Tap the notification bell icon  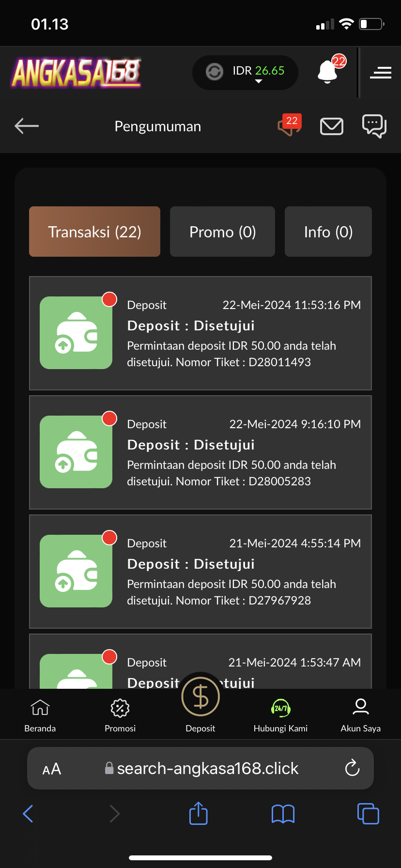point(328,72)
